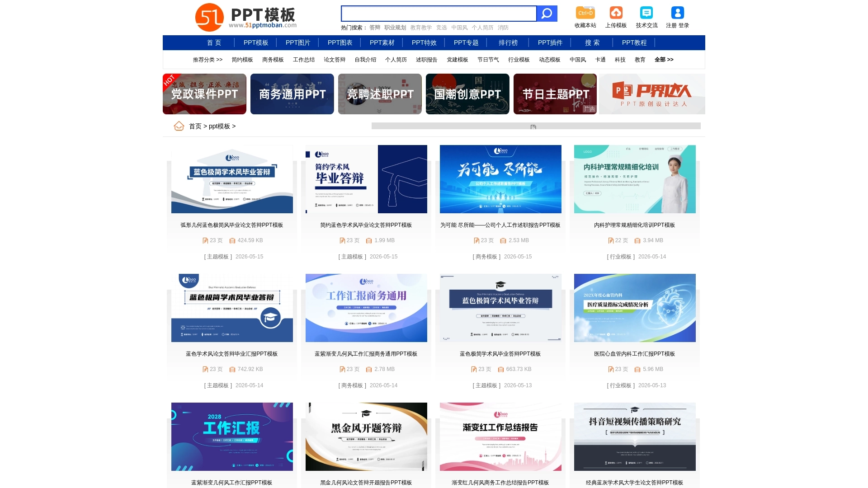868x488 pixels.
Task: Click hot search term 消防
Action: point(503,28)
